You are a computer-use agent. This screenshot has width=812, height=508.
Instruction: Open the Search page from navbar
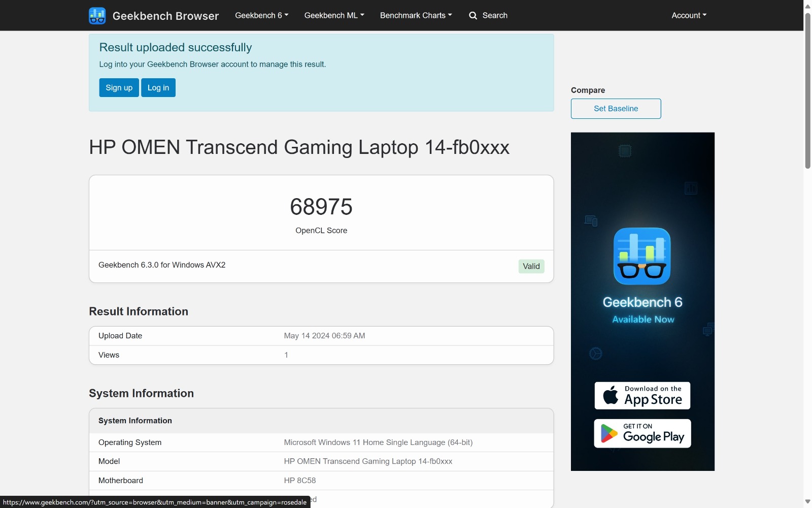(x=494, y=15)
